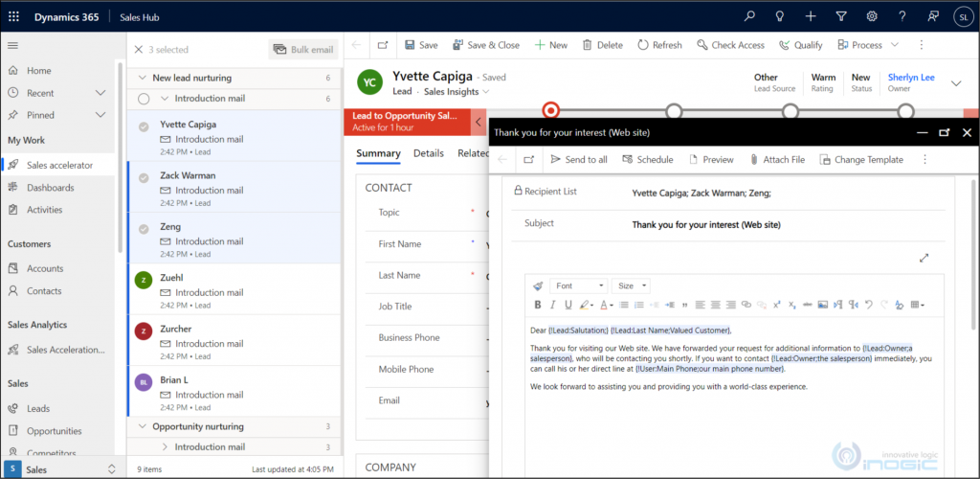The width and height of the screenshot is (980, 479).
Task: Open the user account SL avatar
Action: coord(963,17)
